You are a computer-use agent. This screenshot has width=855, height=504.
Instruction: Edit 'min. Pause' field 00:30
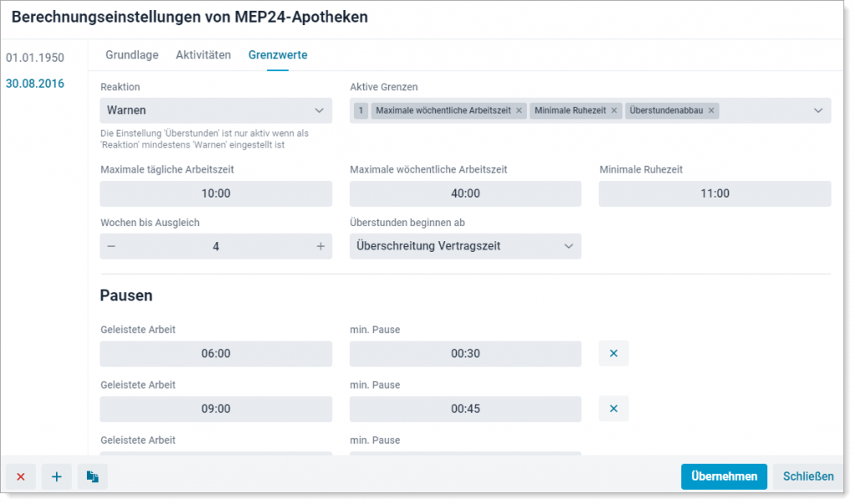tap(465, 354)
